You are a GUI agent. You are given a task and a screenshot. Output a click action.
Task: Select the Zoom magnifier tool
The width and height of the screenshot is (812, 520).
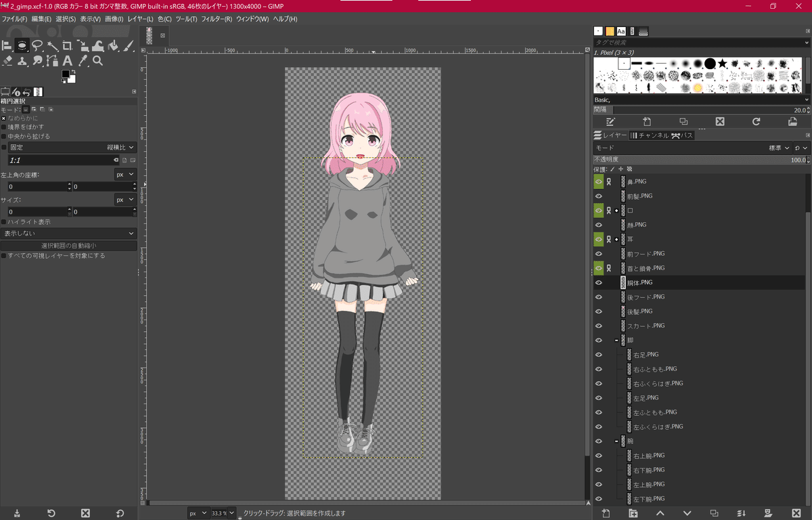tap(97, 61)
